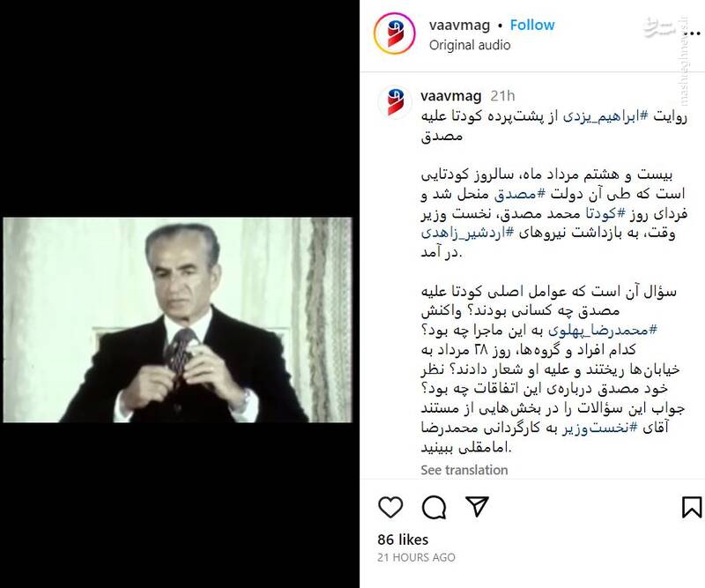Open the #مصدق hashtag in caption
The image size is (705, 588).
click(x=520, y=194)
